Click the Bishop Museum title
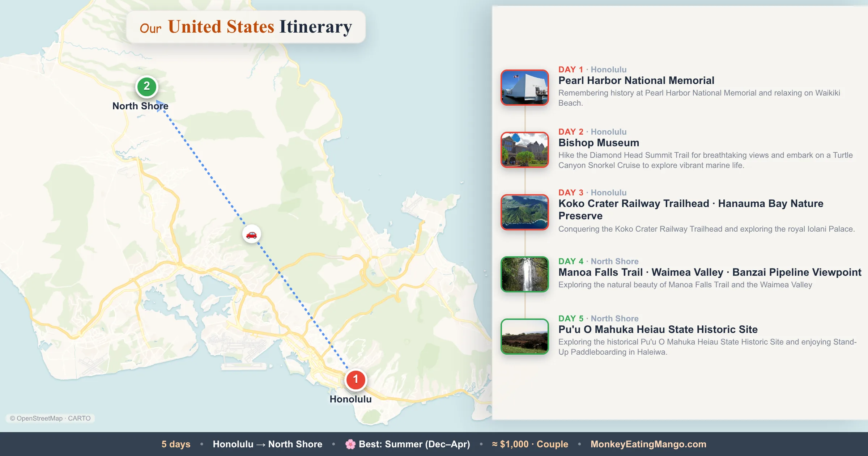Viewport: 868px width, 456px height. tap(599, 143)
